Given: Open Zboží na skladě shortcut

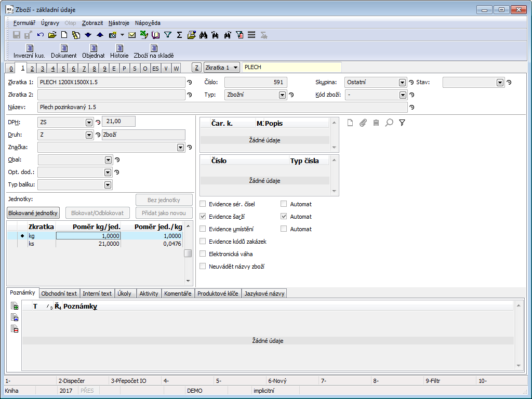Looking at the screenshot, I should click(154, 51).
